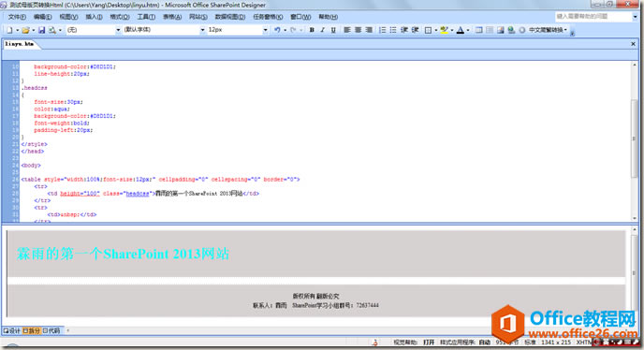Open the 工具(T) menu

[146, 17]
